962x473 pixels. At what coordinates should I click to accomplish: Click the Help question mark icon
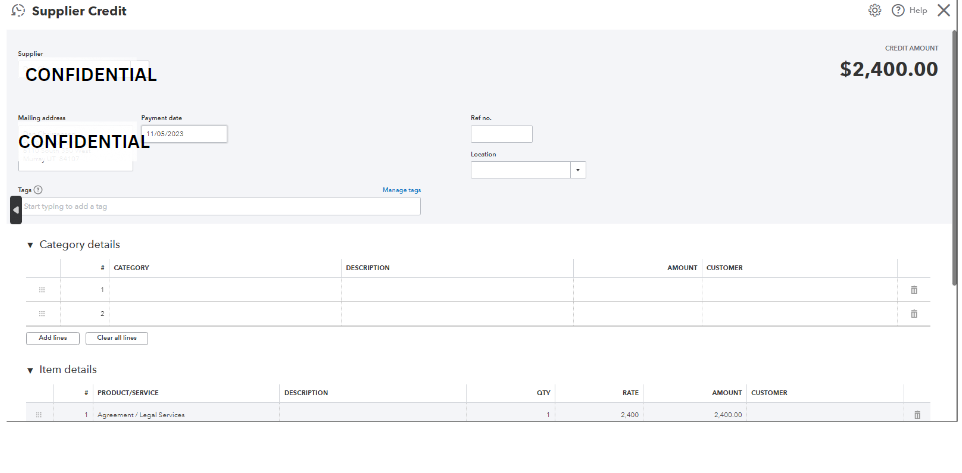click(x=898, y=10)
